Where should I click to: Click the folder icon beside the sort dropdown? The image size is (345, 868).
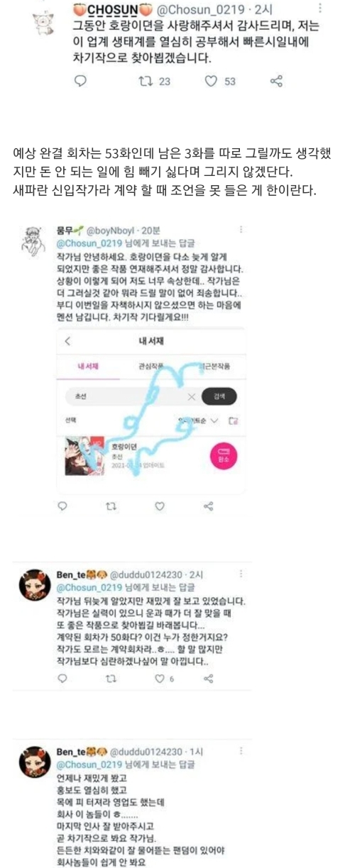coord(232,421)
